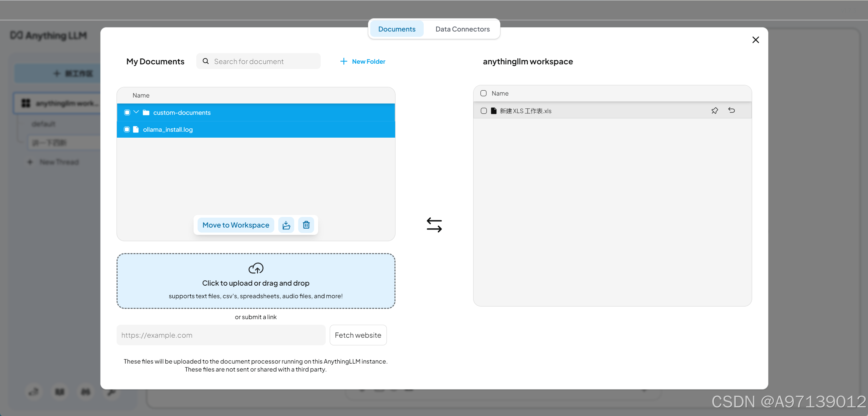Image resolution: width=868 pixels, height=416 pixels.
Task: Remove 新建 XLS 工作表.xls from workspace via the return arrow
Action: coord(731,110)
